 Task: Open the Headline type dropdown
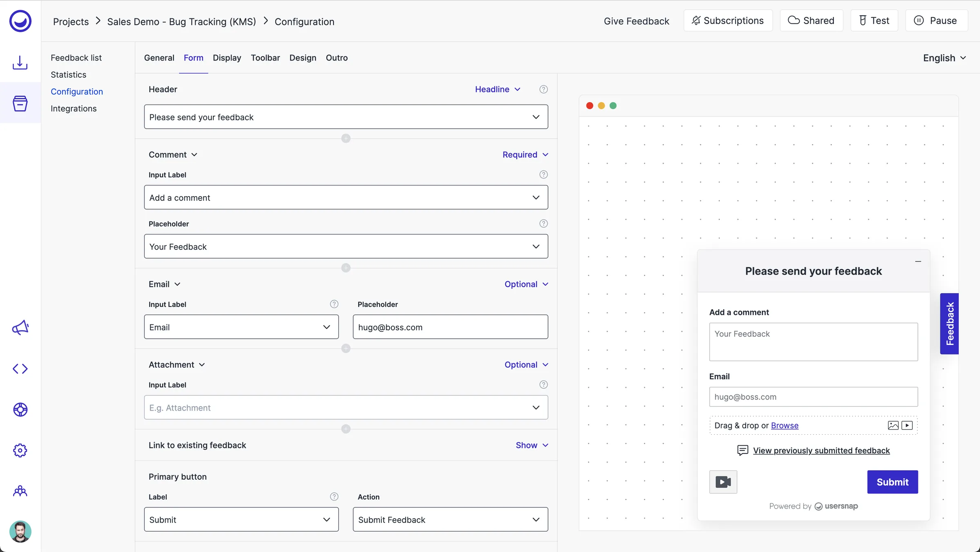pyautogui.click(x=498, y=89)
